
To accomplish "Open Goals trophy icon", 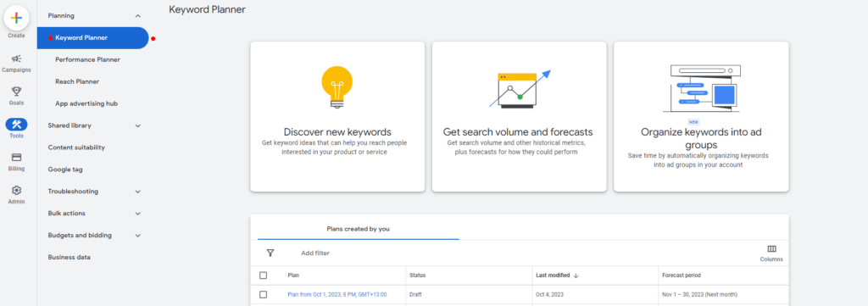I will 17,92.
